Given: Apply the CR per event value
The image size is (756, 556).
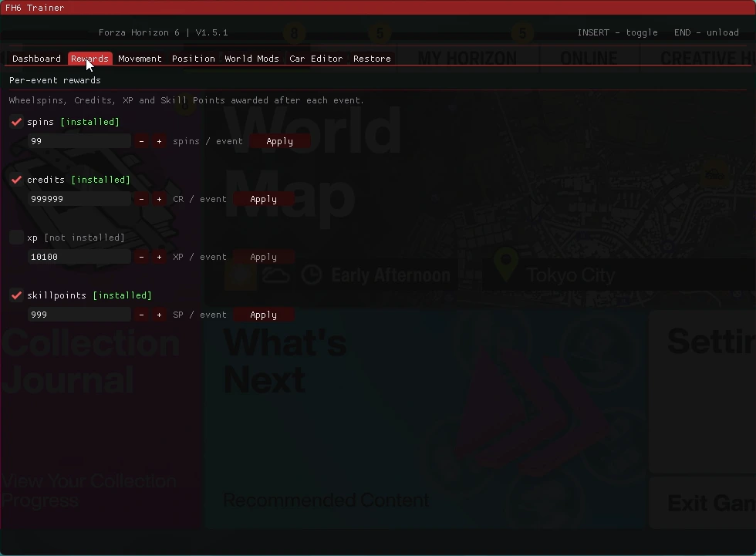Looking at the screenshot, I should coord(263,199).
